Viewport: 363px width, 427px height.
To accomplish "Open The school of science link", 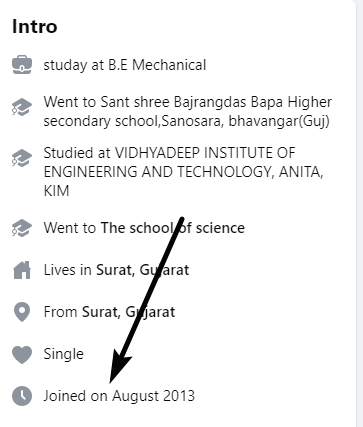I will click(x=173, y=228).
